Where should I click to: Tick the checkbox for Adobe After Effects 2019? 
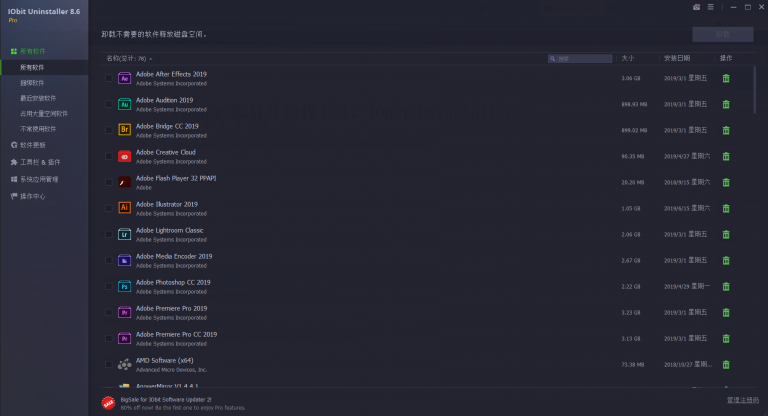pyautogui.click(x=109, y=78)
